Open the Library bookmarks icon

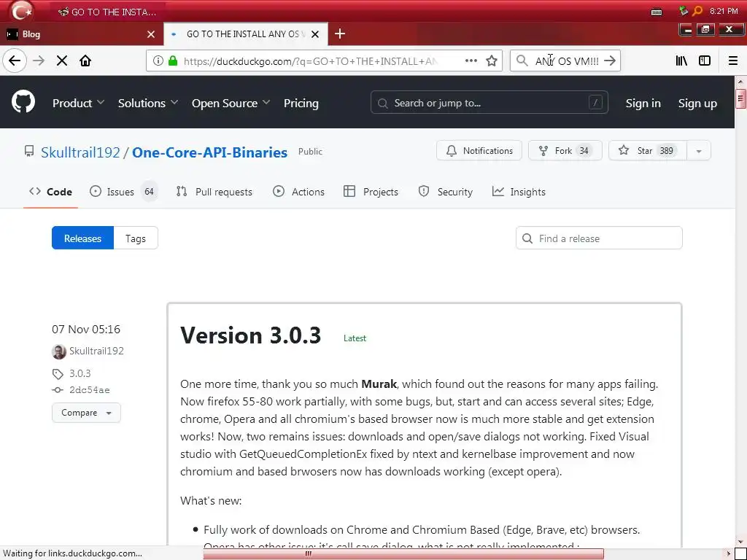[681, 61]
